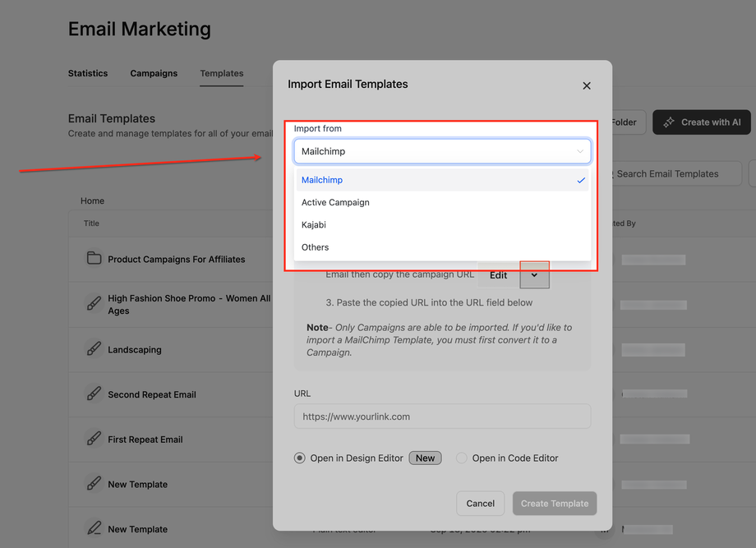Choose Active Campaign from the dropdown list
Image resolution: width=756 pixels, height=548 pixels.
click(335, 202)
